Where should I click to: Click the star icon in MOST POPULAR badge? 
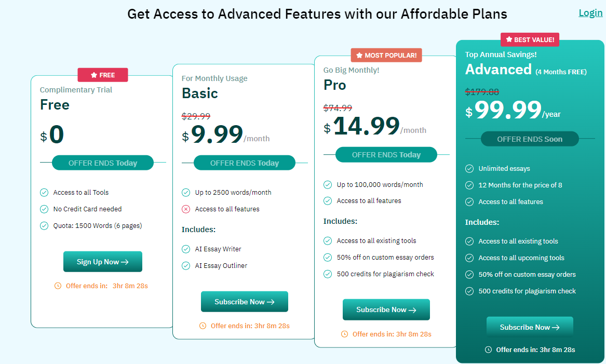359,55
